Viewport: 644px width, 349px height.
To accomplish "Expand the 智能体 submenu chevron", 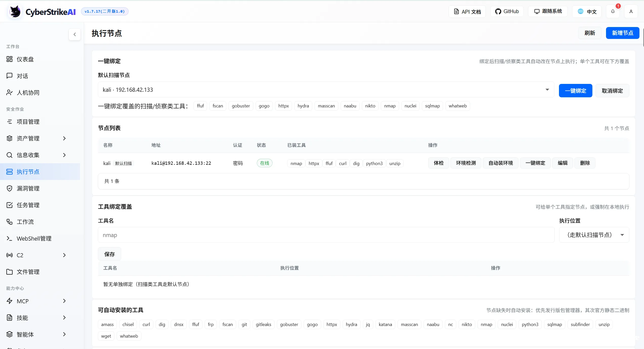I will (64, 334).
